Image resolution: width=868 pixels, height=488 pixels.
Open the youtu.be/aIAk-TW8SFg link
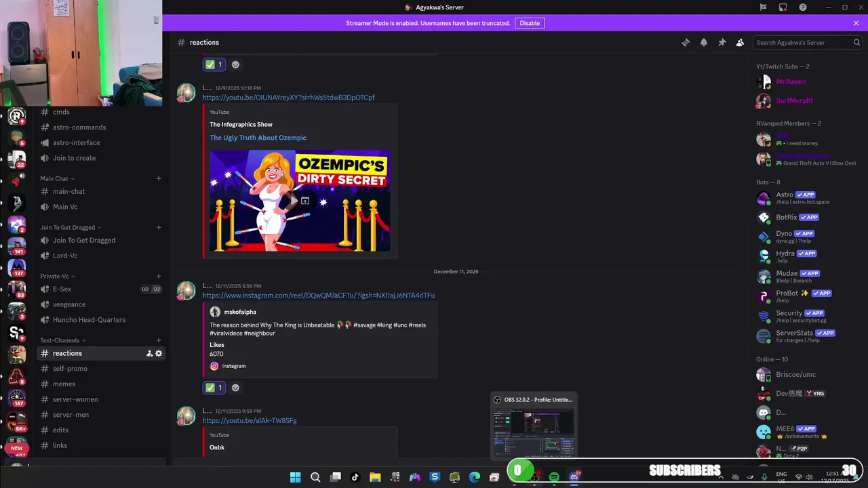250,421
